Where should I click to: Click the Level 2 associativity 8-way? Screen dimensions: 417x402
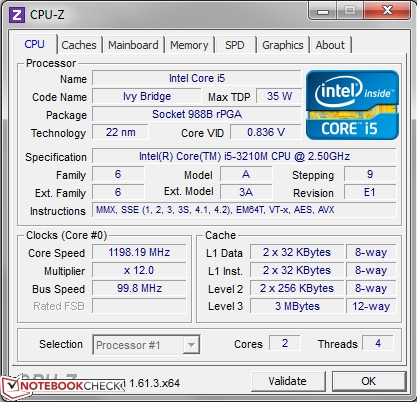(371, 288)
